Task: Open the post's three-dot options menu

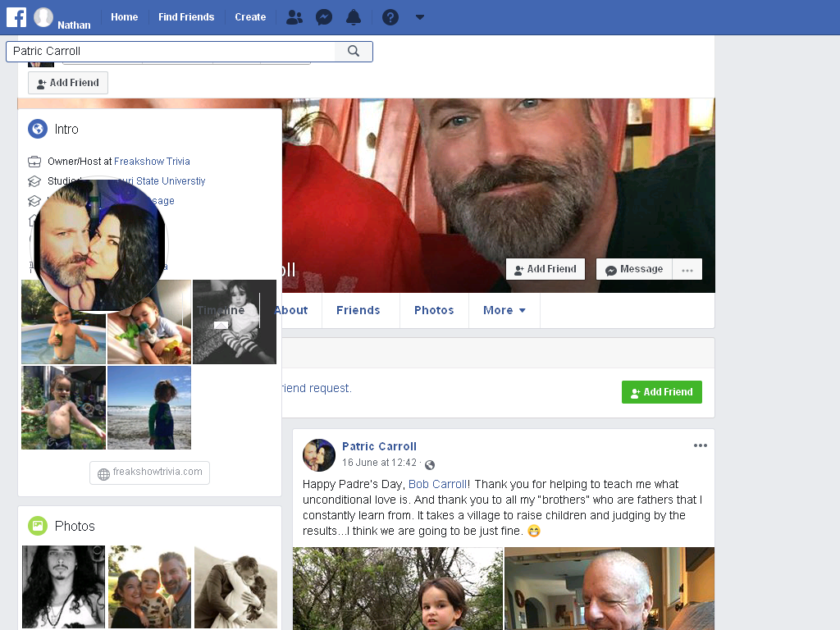Action: (x=701, y=445)
